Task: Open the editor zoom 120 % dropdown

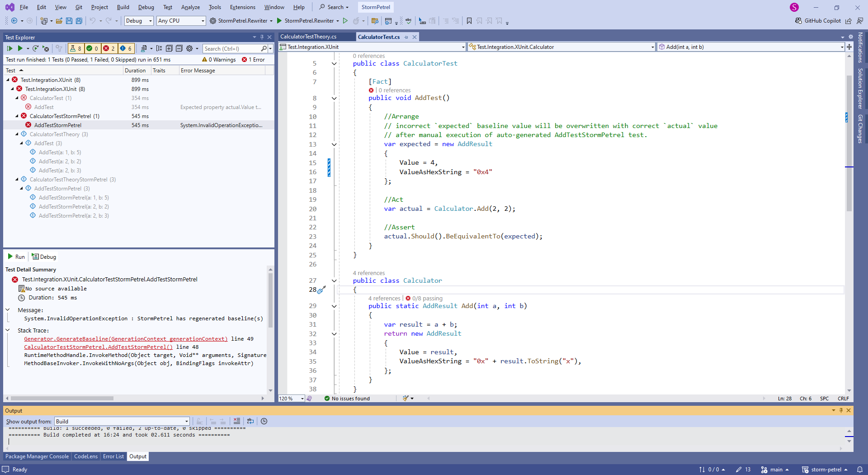Action: 292,399
